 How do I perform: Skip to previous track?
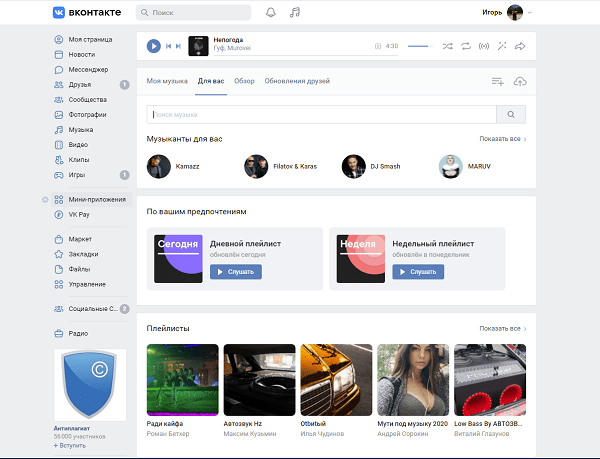click(168, 46)
